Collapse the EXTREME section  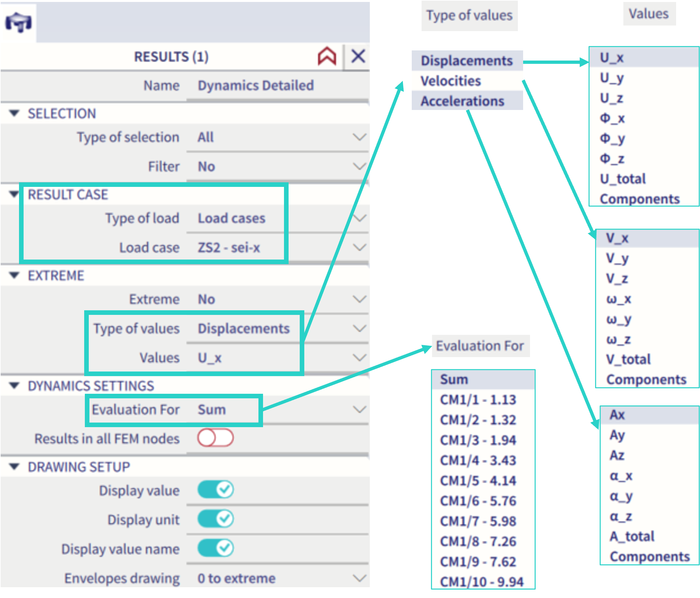click(x=14, y=276)
